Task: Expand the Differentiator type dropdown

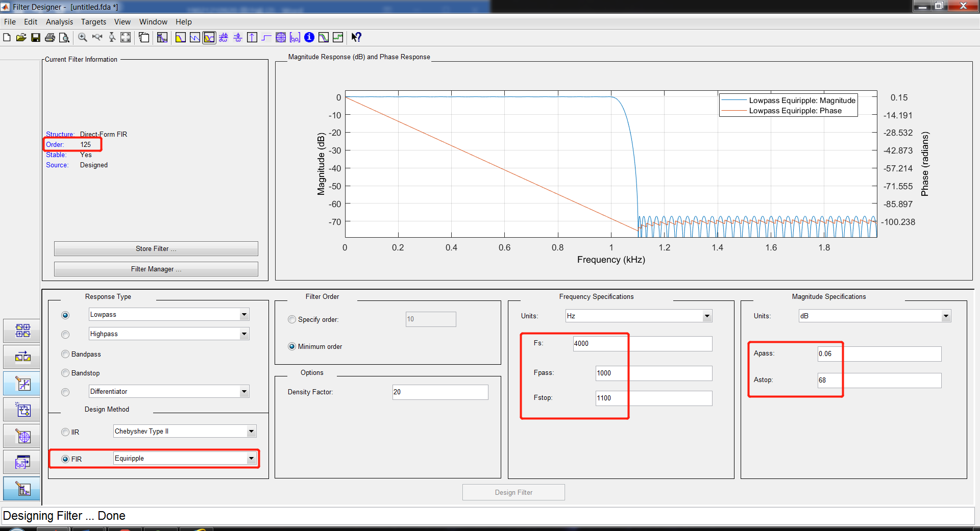Action: (244, 391)
